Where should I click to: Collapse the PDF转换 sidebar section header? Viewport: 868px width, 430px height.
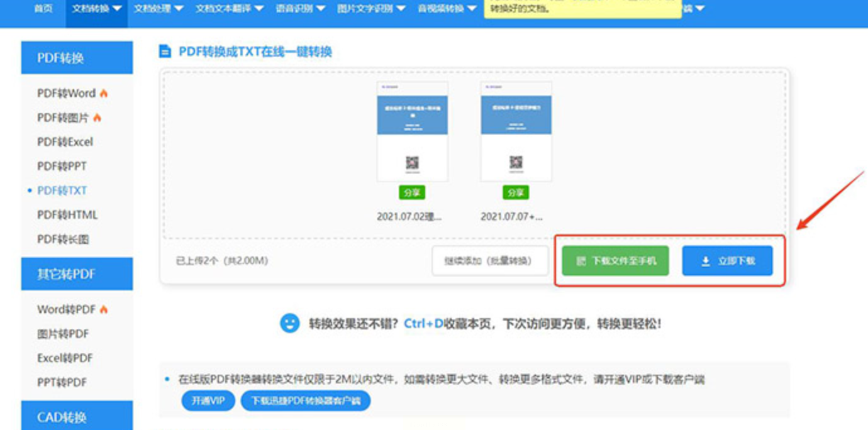(x=77, y=58)
